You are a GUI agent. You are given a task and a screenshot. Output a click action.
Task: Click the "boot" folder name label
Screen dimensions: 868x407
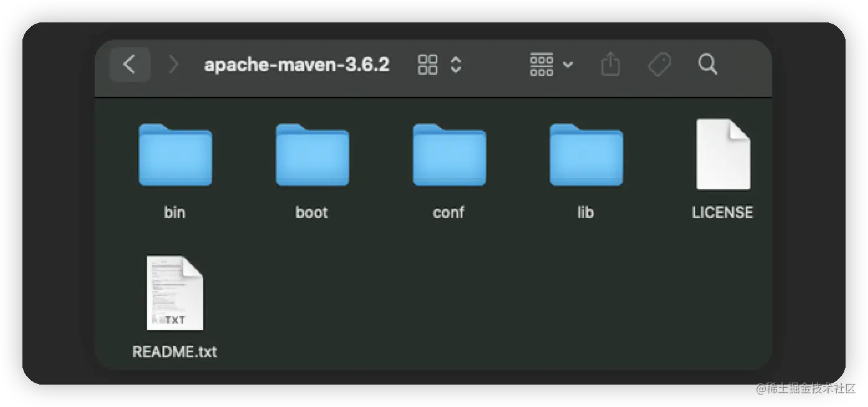coord(311,212)
